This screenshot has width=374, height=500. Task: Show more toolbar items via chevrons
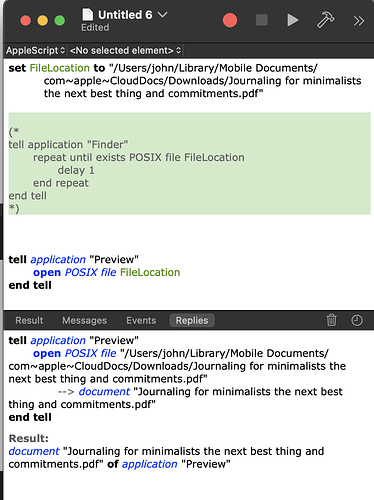click(x=359, y=21)
